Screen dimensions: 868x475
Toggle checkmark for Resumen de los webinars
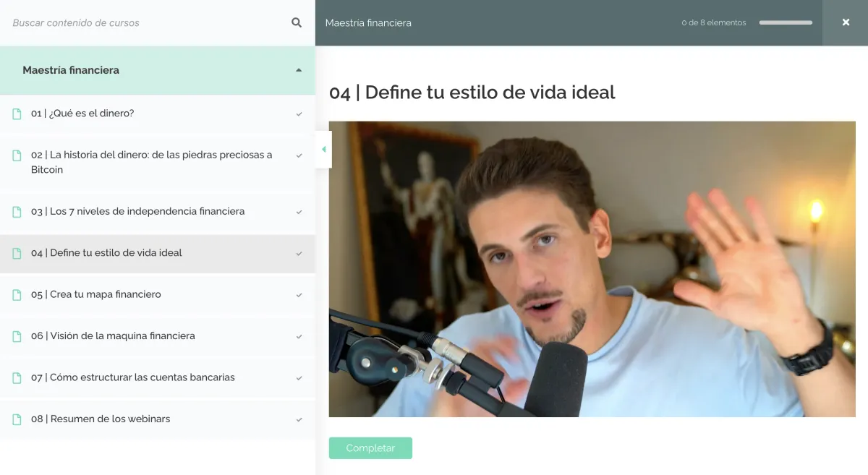click(299, 419)
